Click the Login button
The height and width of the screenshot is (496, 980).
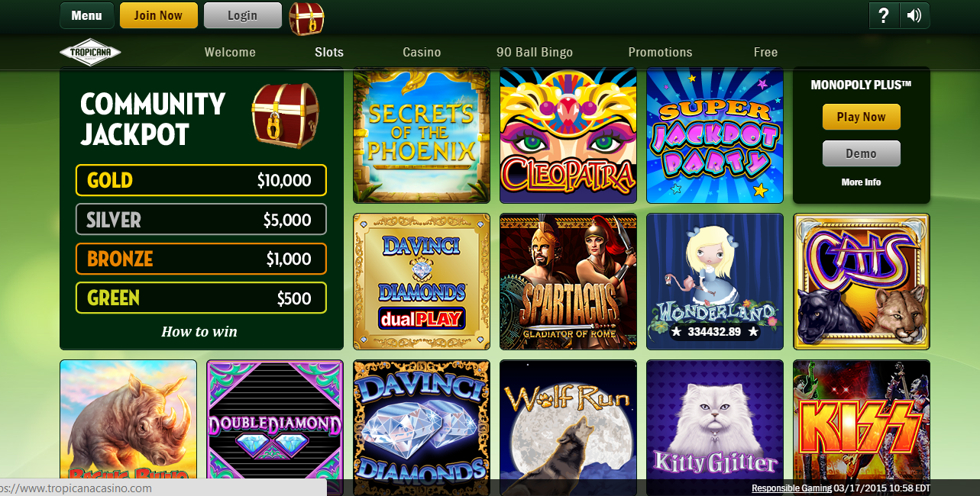tap(242, 15)
